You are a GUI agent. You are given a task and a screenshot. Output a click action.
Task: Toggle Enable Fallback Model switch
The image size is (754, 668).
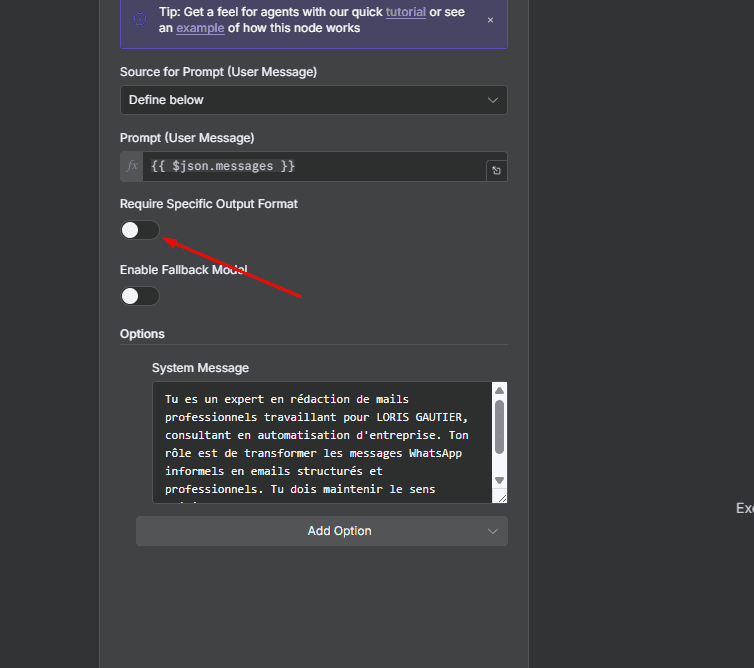click(x=139, y=296)
